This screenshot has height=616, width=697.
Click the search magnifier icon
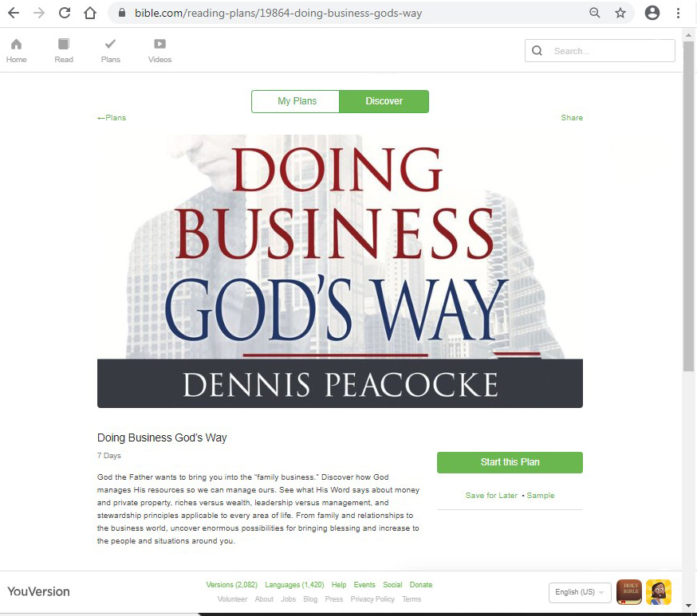537,51
